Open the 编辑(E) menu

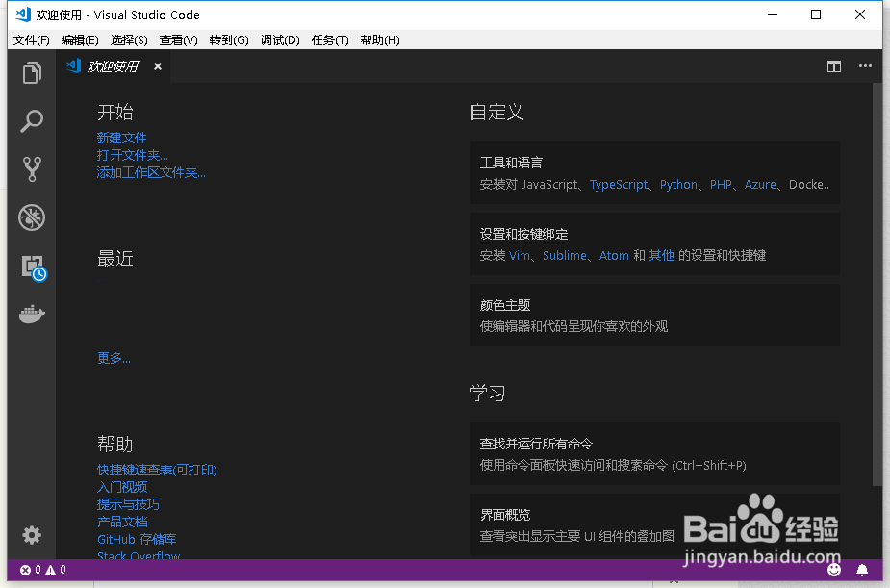[80, 40]
